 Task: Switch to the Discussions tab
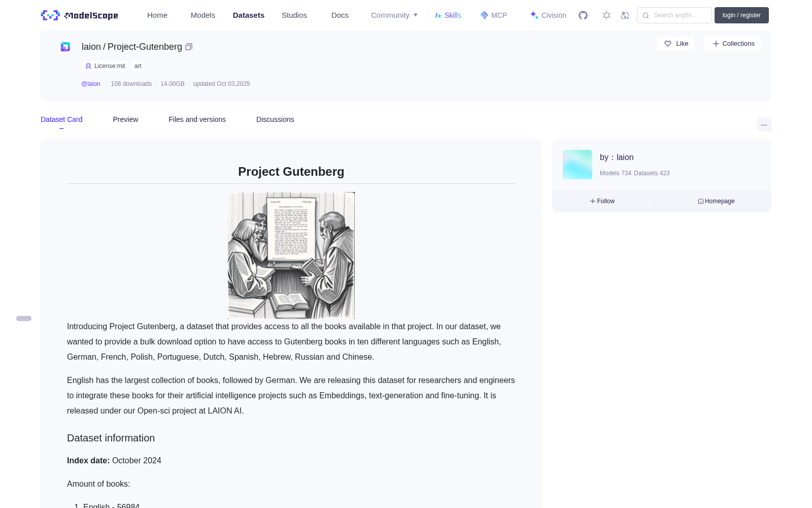[x=275, y=119]
